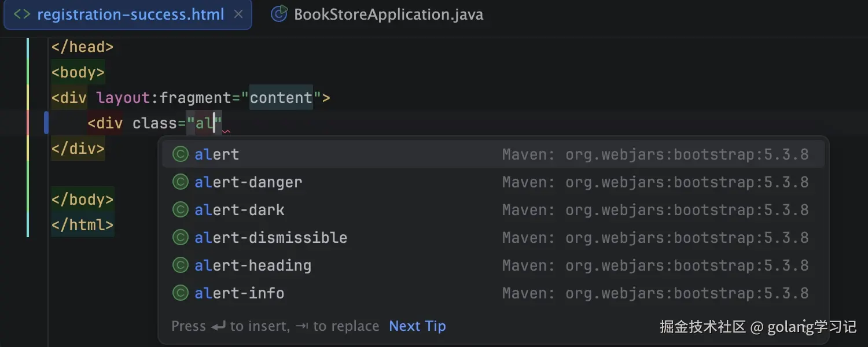Close the registration-success.html tab
Image resolution: width=868 pixels, height=347 pixels.
pos(238,14)
